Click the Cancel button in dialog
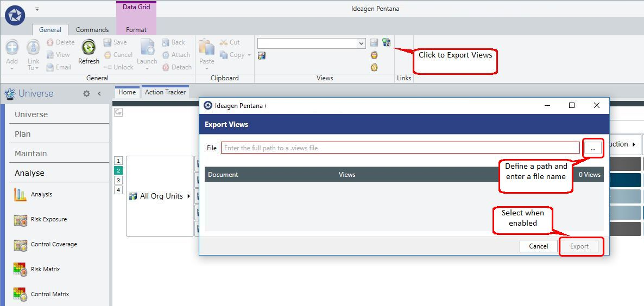Image resolution: width=644 pixels, height=306 pixels. coord(539,246)
